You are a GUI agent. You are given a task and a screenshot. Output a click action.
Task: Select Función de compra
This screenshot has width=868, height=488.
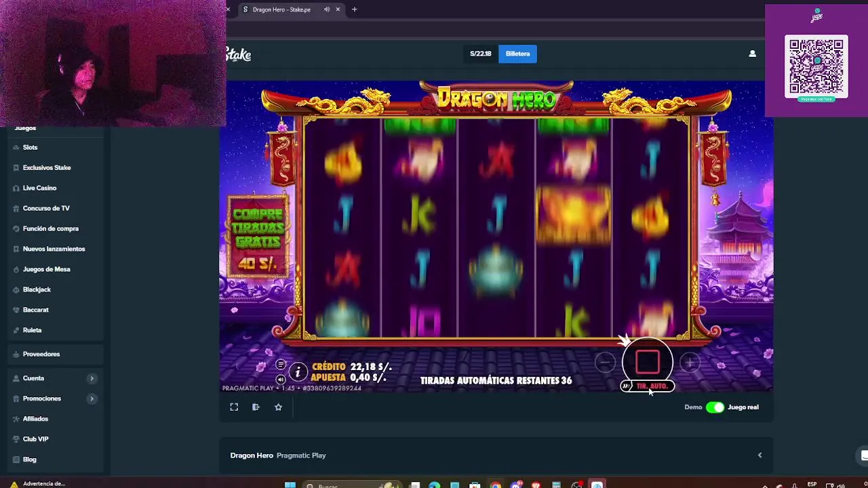[51, 228]
